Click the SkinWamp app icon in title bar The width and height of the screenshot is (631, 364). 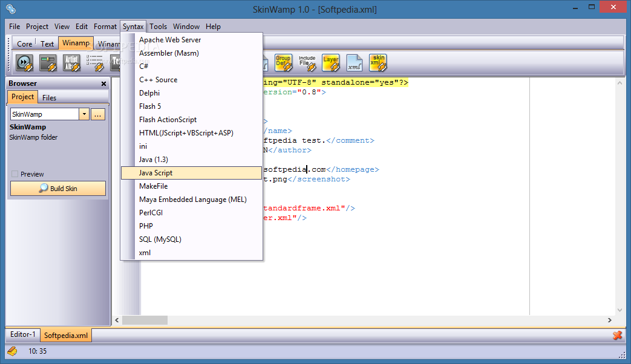(11, 8)
